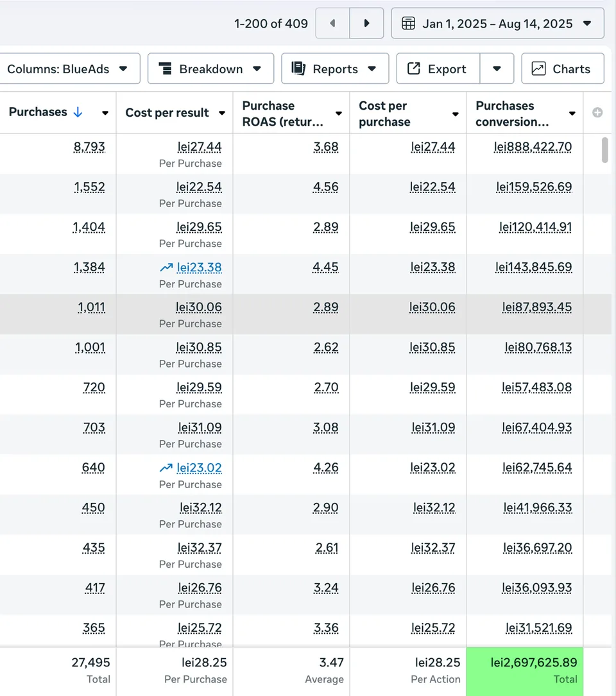616x696 pixels.
Task: Click the add column plus icon
Action: (597, 113)
